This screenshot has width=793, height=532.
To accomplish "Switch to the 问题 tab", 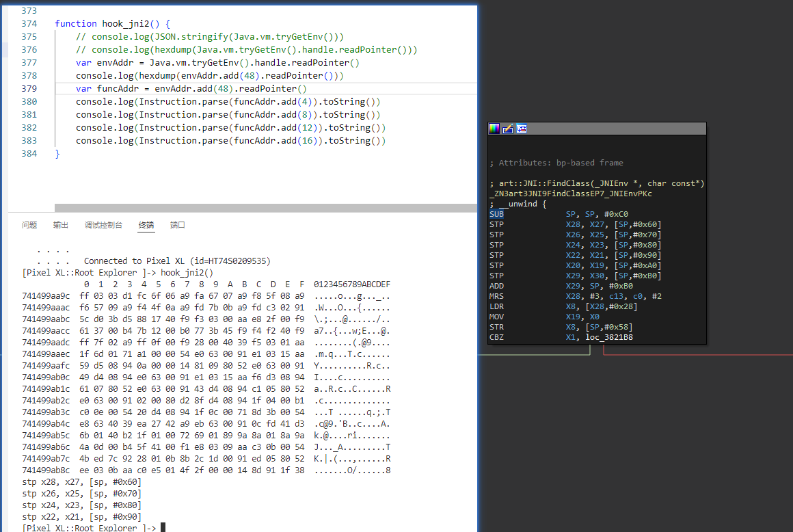I will [x=29, y=225].
